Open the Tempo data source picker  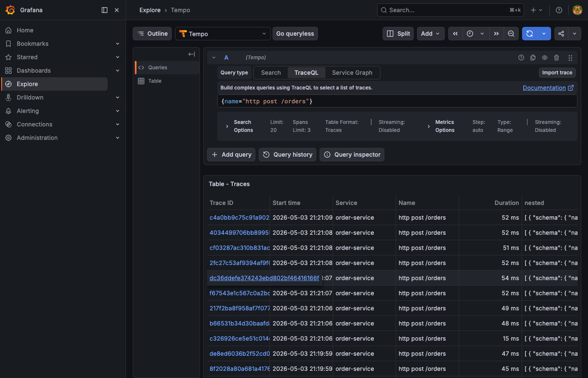pyautogui.click(x=223, y=34)
